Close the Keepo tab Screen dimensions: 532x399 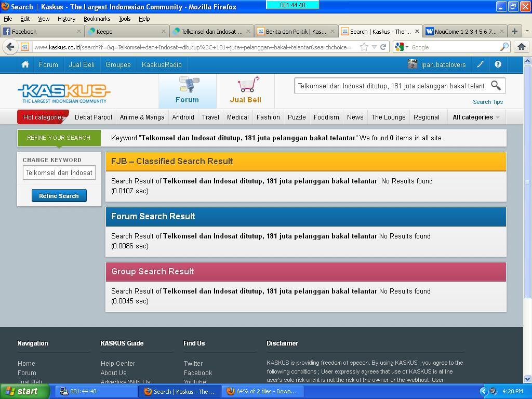point(164,31)
